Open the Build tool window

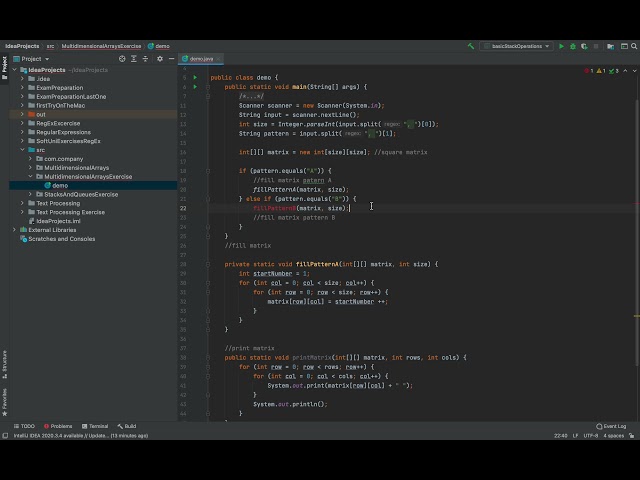point(127,426)
